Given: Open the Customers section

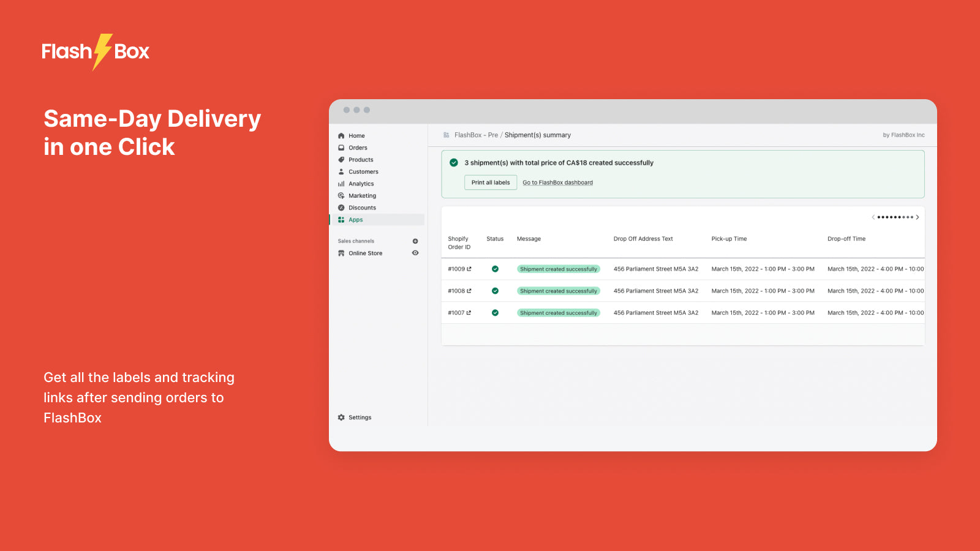Looking at the screenshot, I should (363, 172).
